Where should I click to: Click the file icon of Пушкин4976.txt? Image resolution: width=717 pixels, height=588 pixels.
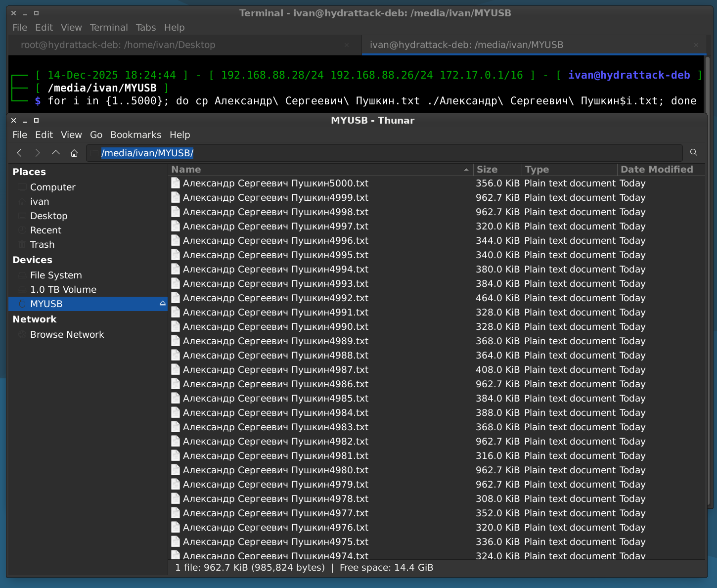tap(175, 527)
